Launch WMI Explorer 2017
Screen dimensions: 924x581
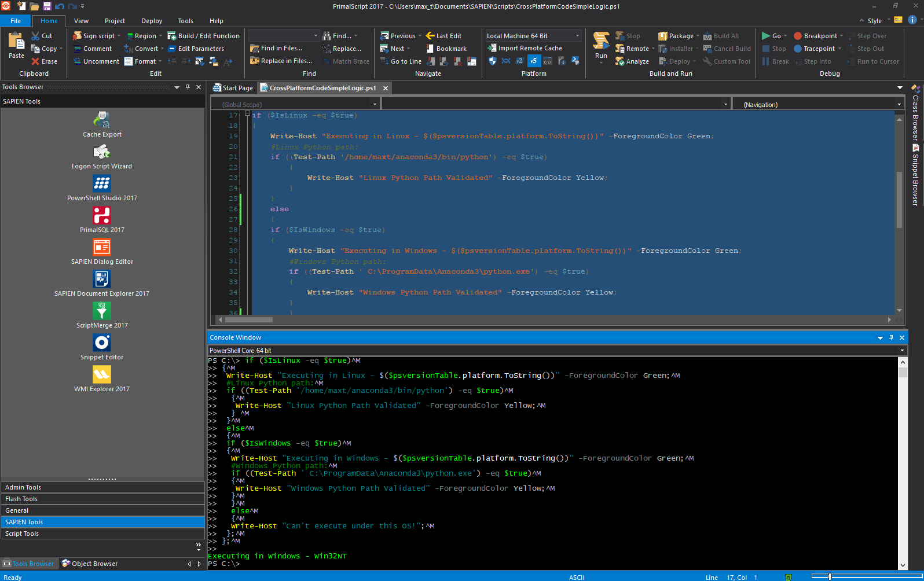pyautogui.click(x=102, y=379)
